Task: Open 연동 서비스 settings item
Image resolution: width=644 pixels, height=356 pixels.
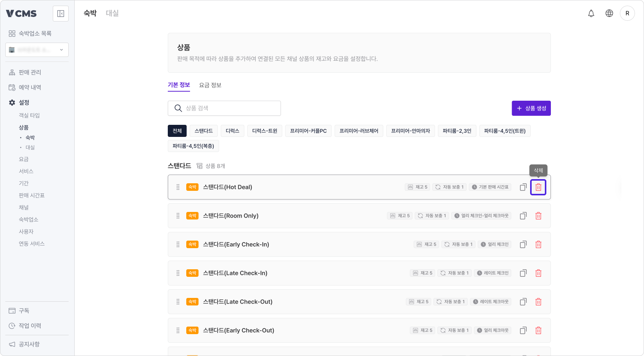Action: (32, 244)
